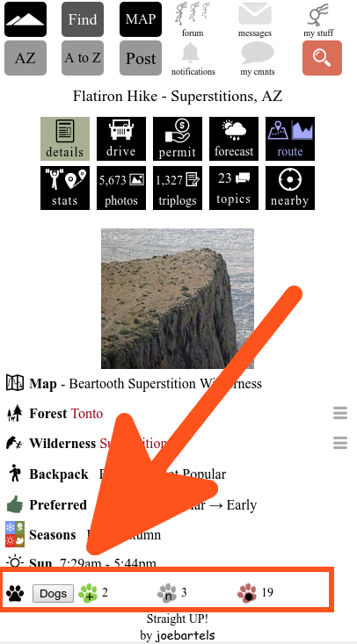Toggle the gray neutral paw rating
357x644 pixels.
pyautogui.click(x=167, y=593)
